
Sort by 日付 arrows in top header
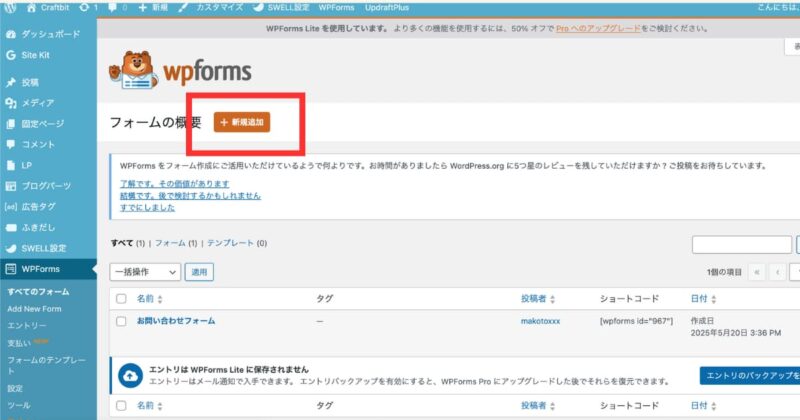(713, 300)
